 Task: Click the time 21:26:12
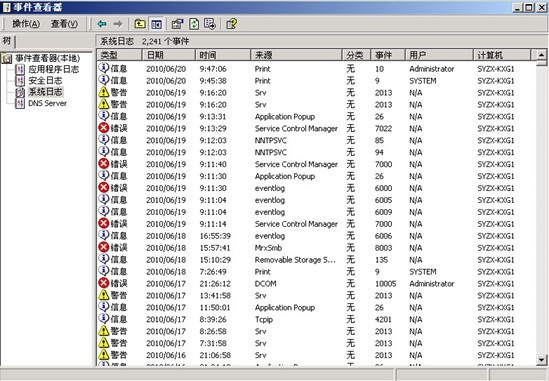click(215, 284)
